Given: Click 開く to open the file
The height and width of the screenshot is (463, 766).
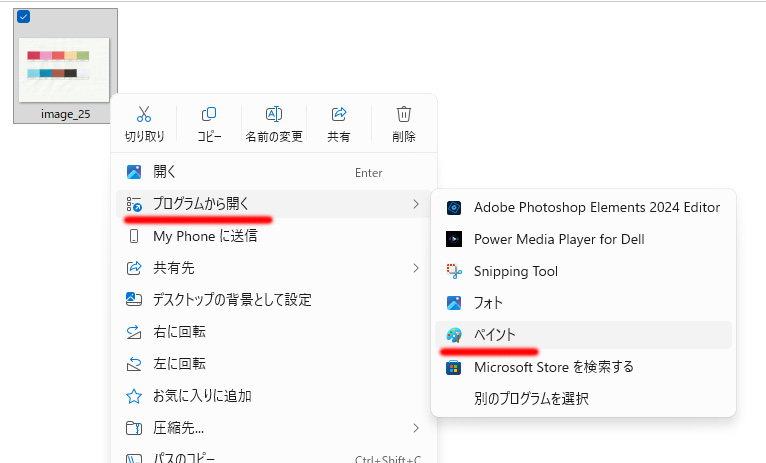Looking at the screenshot, I should pyautogui.click(x=165, y=172).
